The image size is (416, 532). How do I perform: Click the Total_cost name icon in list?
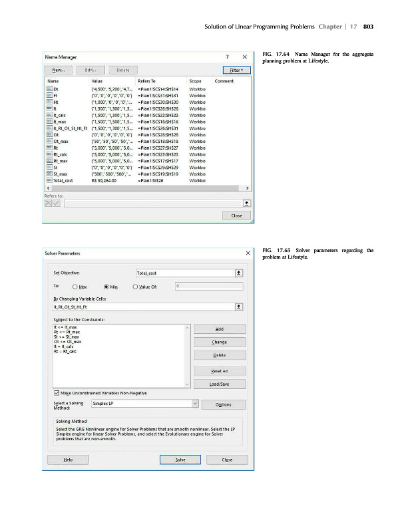coord(49,180)
